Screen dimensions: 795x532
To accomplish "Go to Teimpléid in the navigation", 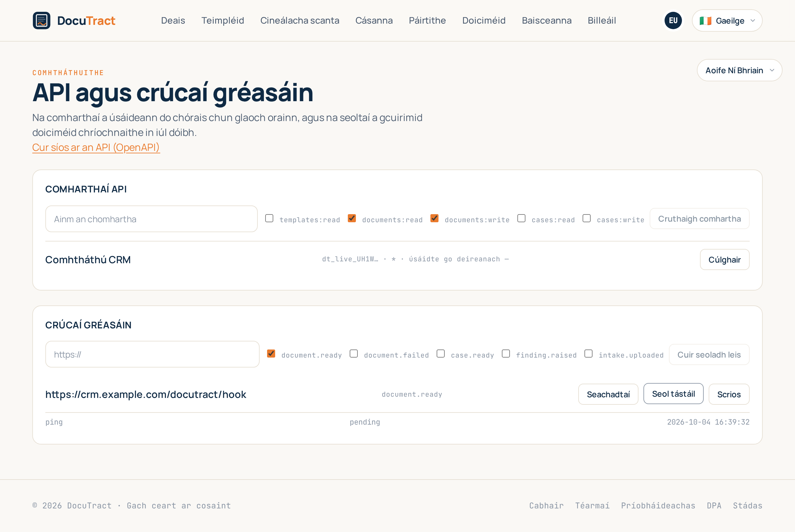I will (223, 20).
